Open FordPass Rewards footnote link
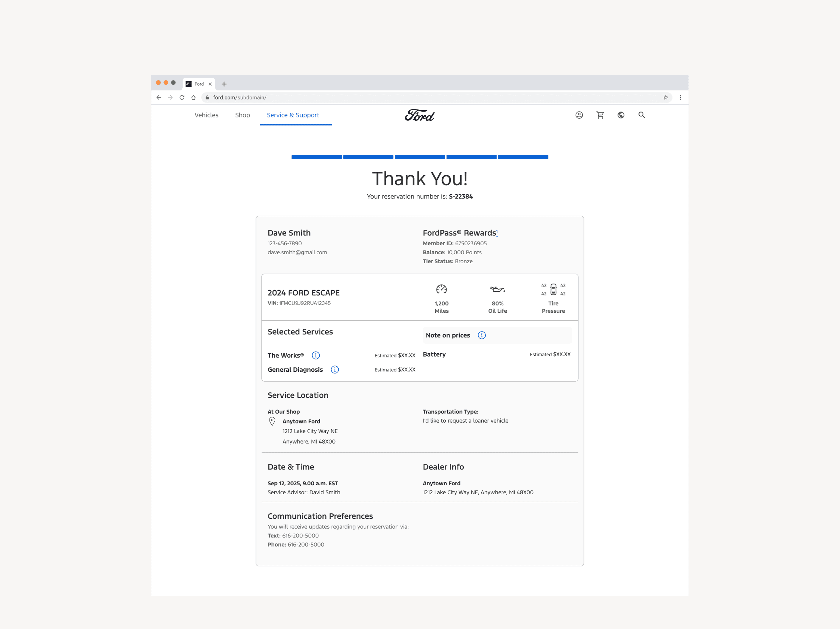Viewport: 840px width, 629px height. click(x=497, y=232)
